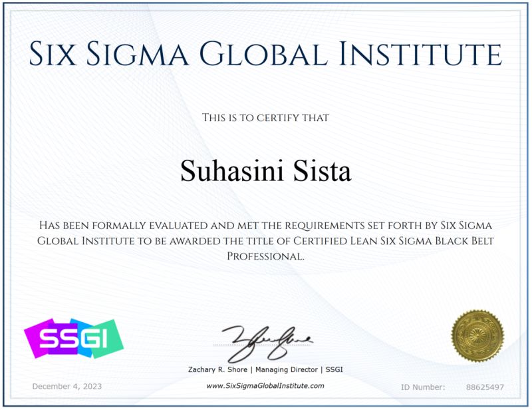Click 'This is to certify that' text
Image resolution: width=532 pixels, height=410 pixels.
[265, 118]
